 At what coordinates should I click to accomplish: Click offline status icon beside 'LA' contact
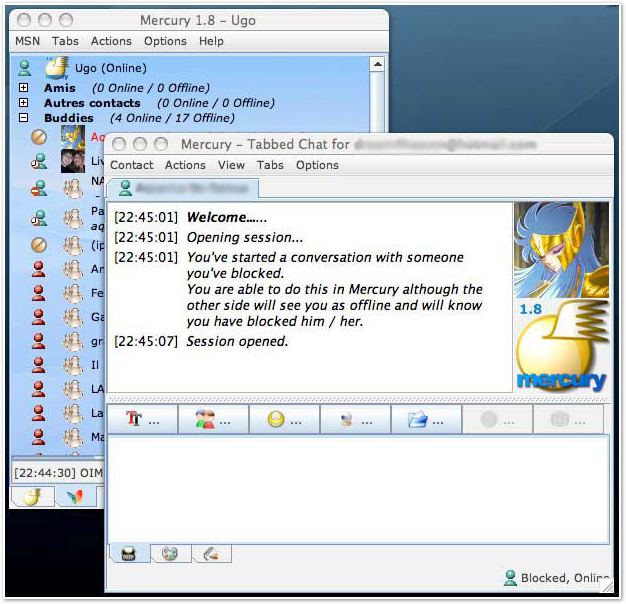tap(38, 389)
